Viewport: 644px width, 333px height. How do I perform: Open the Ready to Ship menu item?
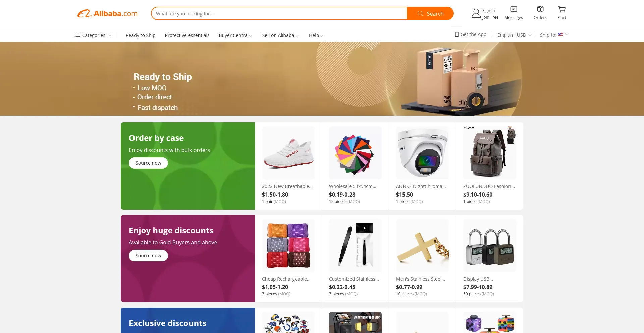coord(141,35)
